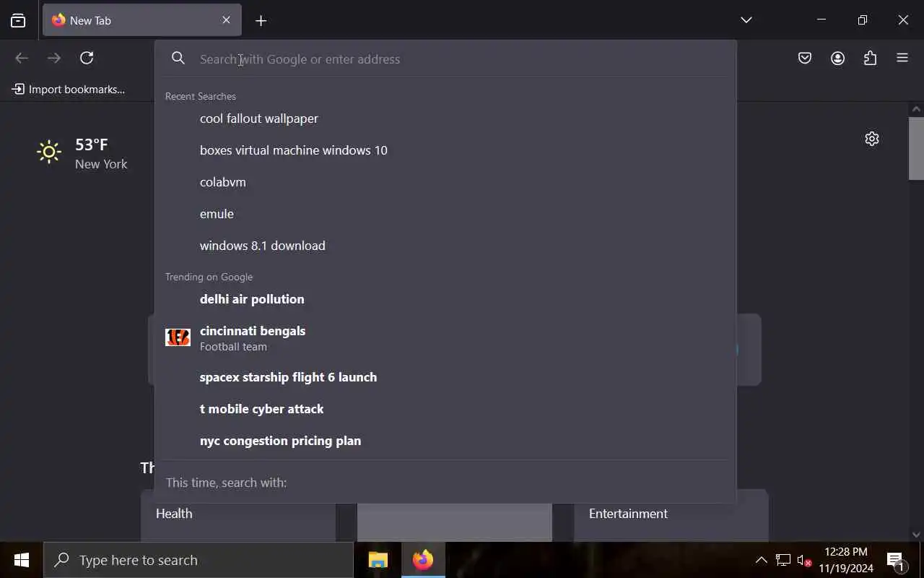Open a new tab with plus button
Viewport: 924px width, 578px height.
pos(261,21)
